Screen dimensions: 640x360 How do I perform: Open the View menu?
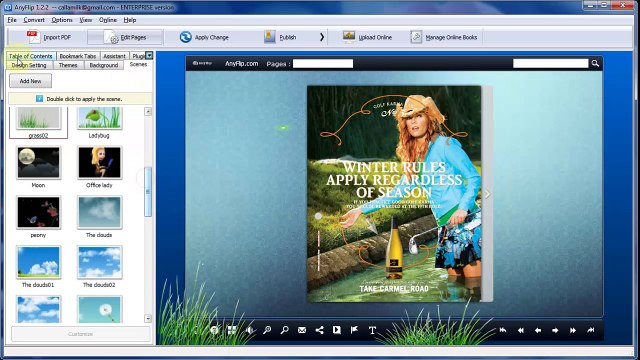click(85, 20)
